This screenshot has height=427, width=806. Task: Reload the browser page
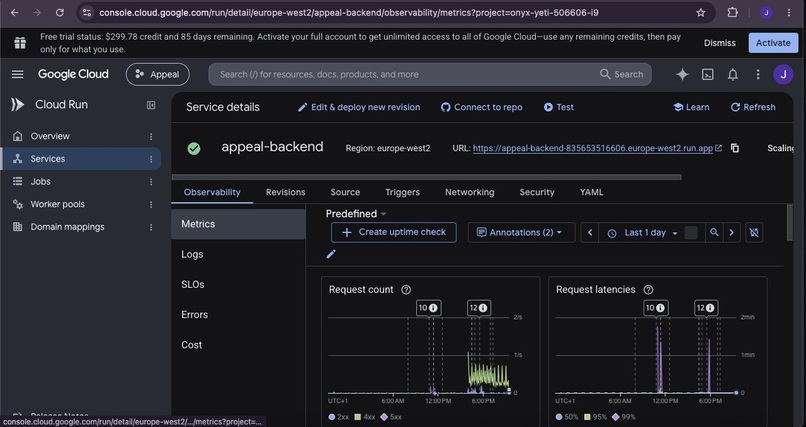click(60, 13)
